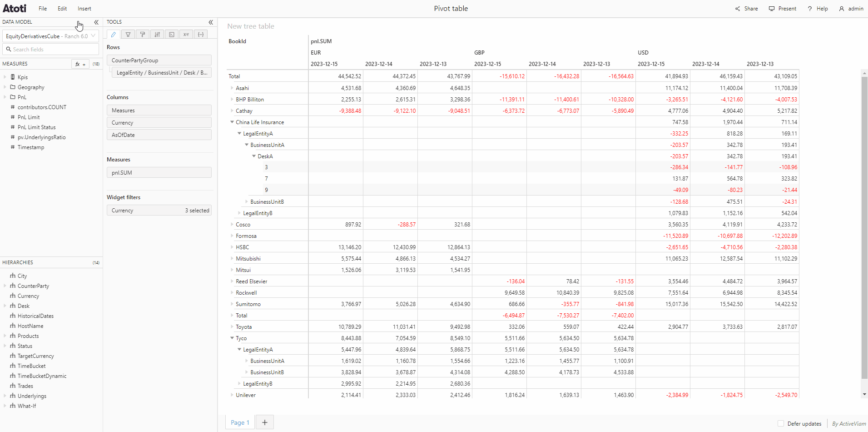
Task: Click the admin user icon
Action: point(841,9)
